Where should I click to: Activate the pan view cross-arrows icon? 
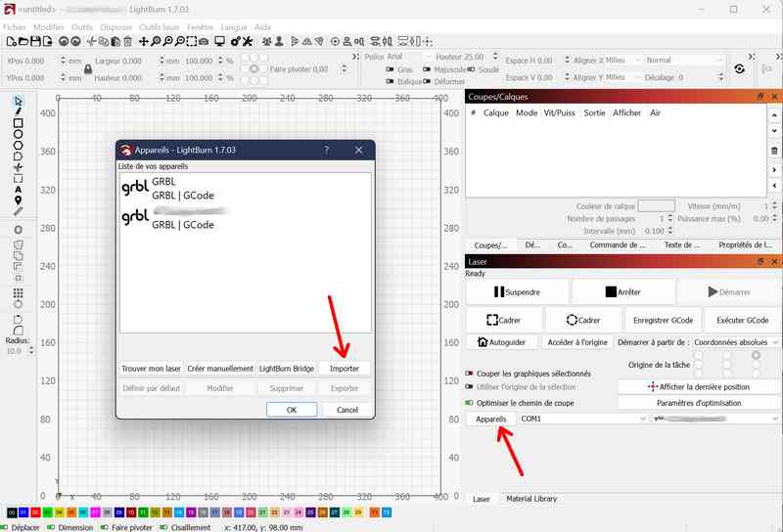143,41
